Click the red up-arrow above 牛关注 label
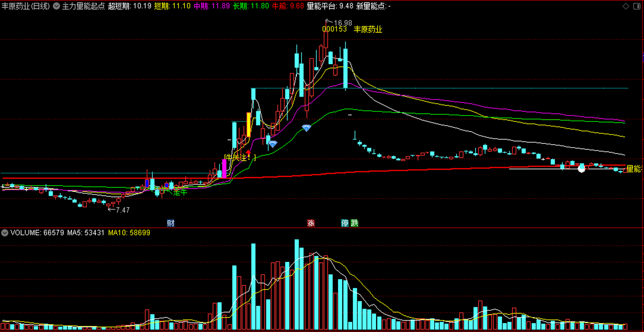 click(249, 152)
